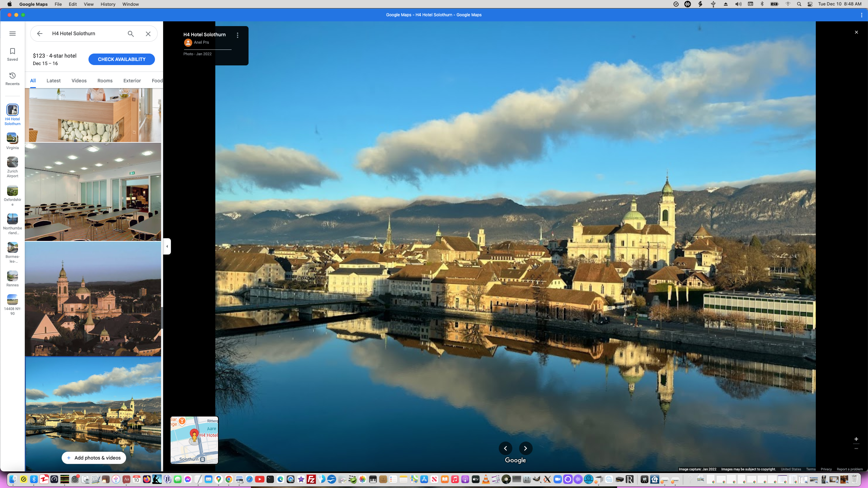Collapse the side panel arrow
The height and width of the screenshot is (488, 868).
coord(167,246)
